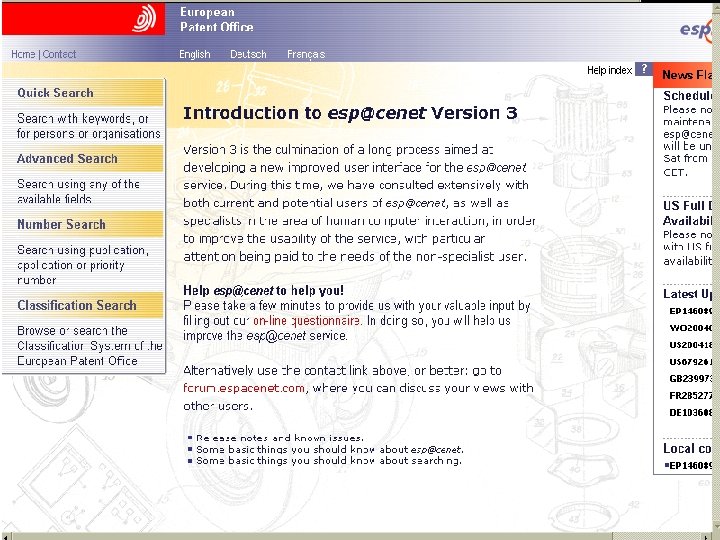This screenshot has width=720, height=540.
Task: Switch language to Deutsch
Action: pyautogui.click(x=248, y=54)
